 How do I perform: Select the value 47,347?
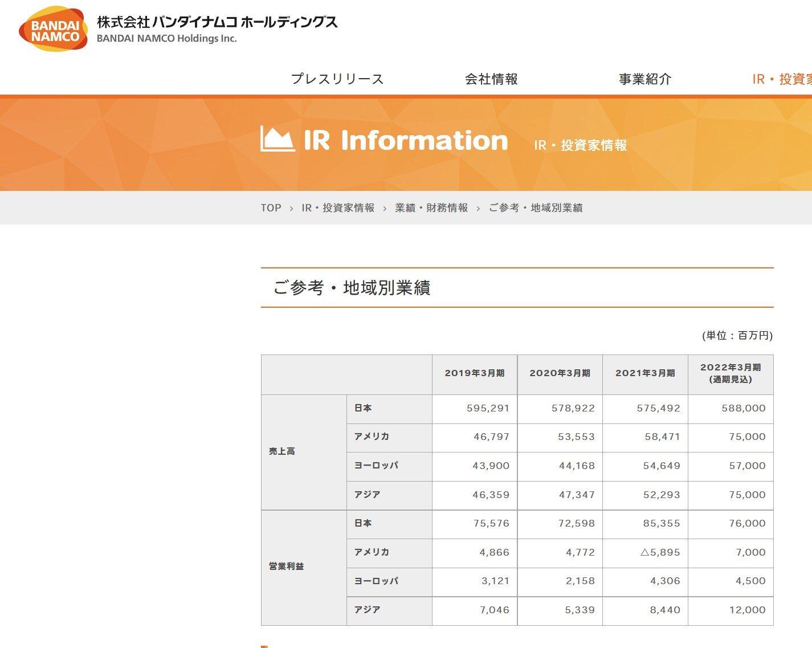(577, 495)
